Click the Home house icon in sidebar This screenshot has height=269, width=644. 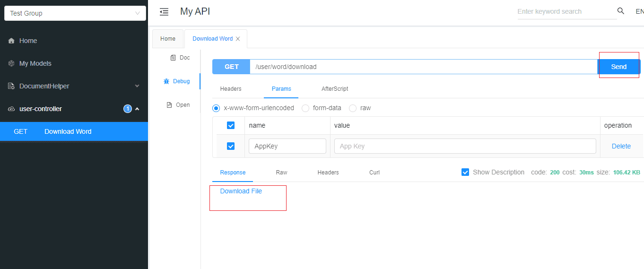tap(11, 41)
